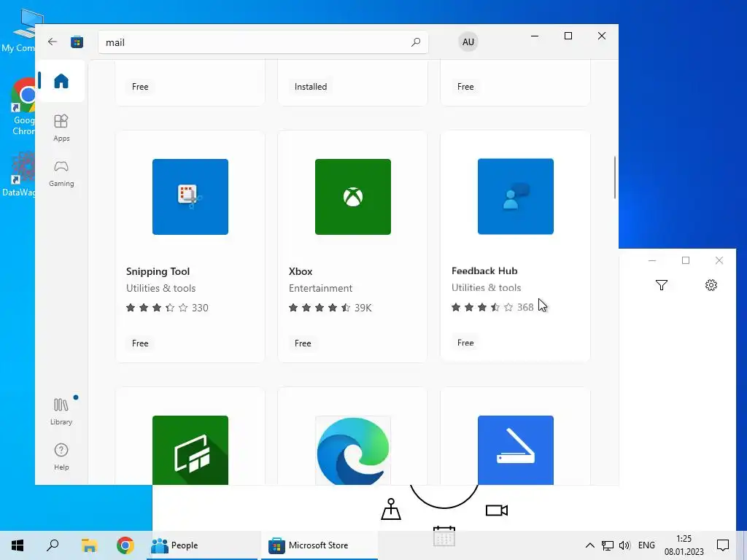Select the Snipping Tool title text
The height and width of the screenshot is (560, 747).
click(158, 271)
